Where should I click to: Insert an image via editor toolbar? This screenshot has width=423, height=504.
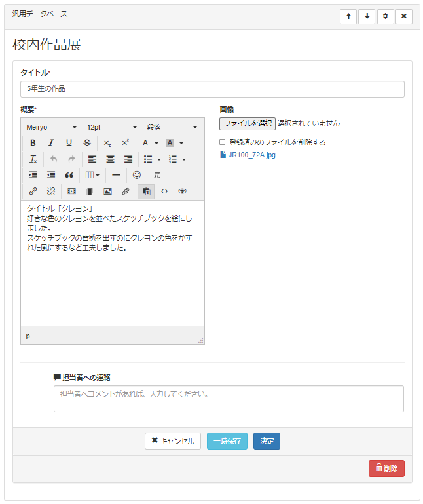[107, 191]
